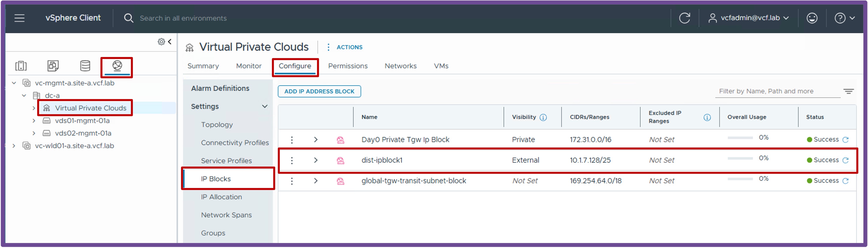Open the Networks tab
The height and width of the screenshot is (248, 868).
pyautogui.click(x=401, y=66)
